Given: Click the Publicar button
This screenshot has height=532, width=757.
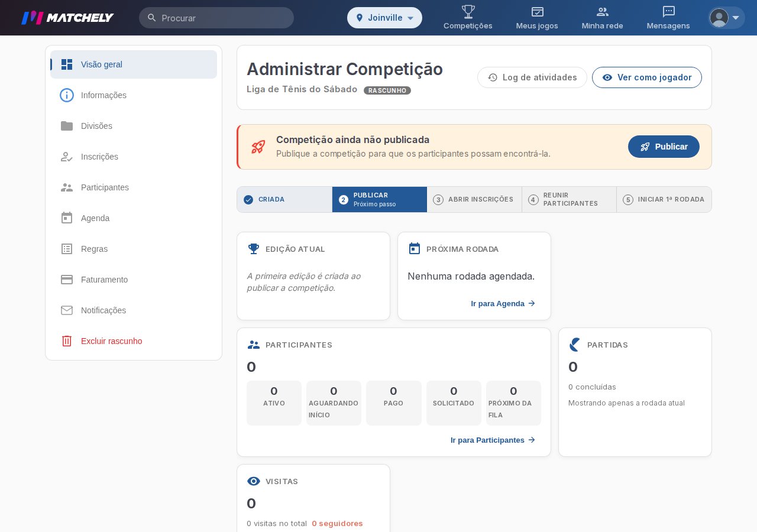Looking at the screenshot, I should point(664,147).
